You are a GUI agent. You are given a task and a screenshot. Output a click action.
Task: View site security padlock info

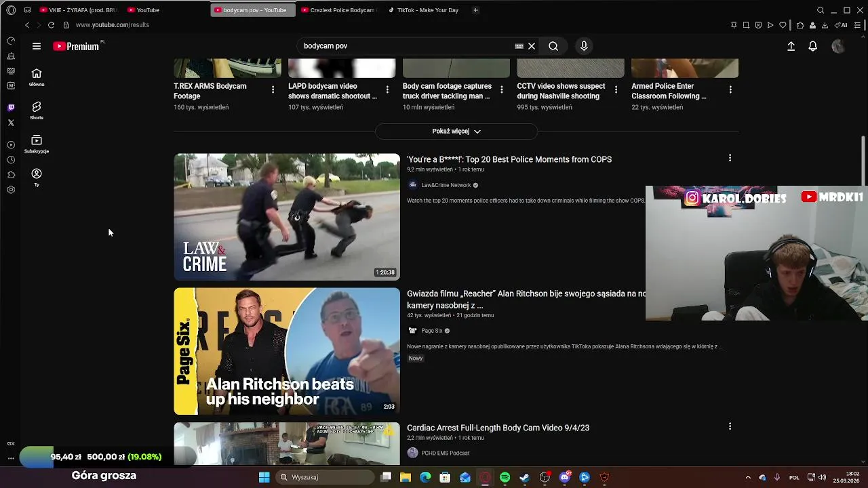[x=66, y=25]
